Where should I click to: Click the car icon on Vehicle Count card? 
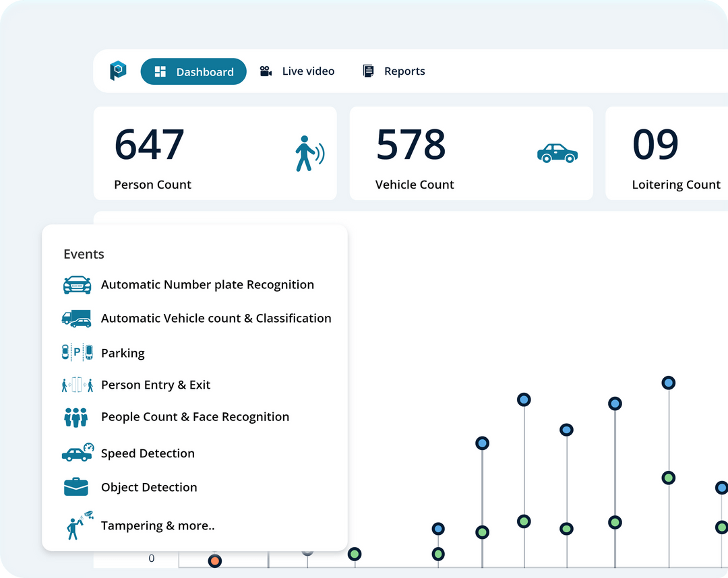(557, 153)
